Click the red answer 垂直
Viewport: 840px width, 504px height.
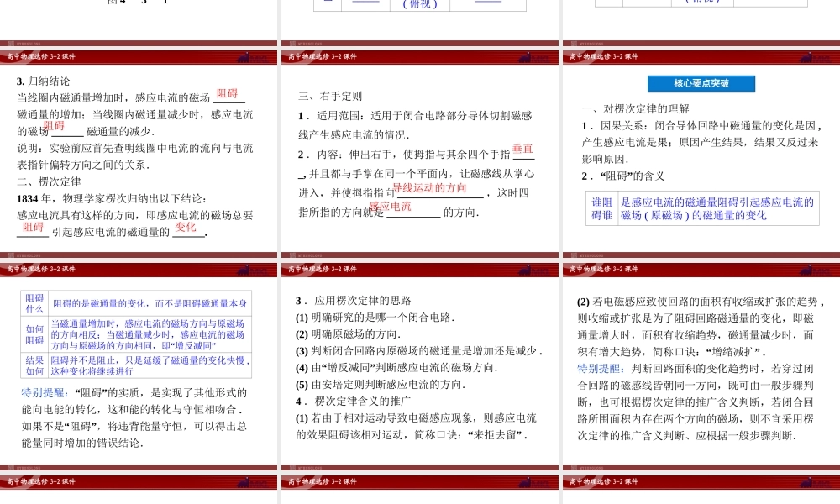coord(522,149)
